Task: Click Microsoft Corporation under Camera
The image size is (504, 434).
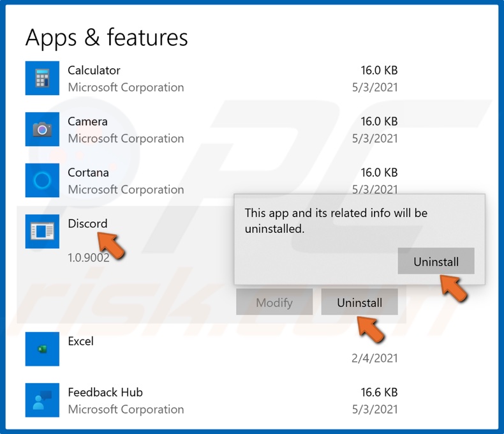Action: [126, 138]
